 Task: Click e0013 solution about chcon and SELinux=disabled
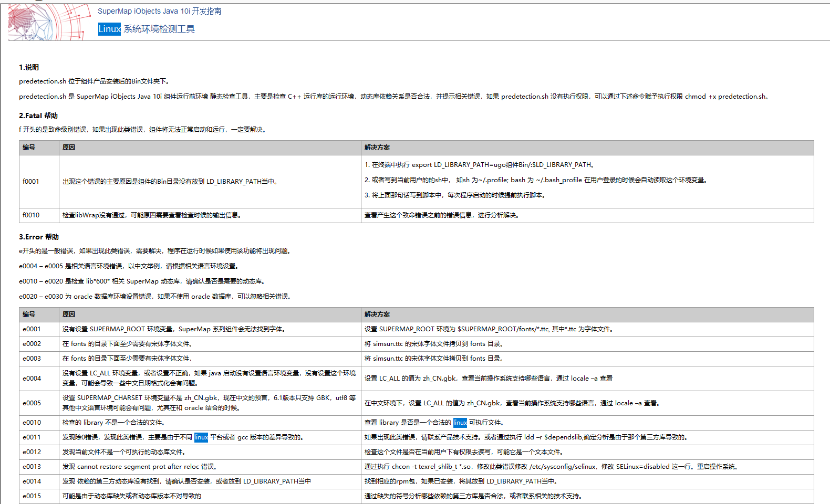(x=553, y=467)
